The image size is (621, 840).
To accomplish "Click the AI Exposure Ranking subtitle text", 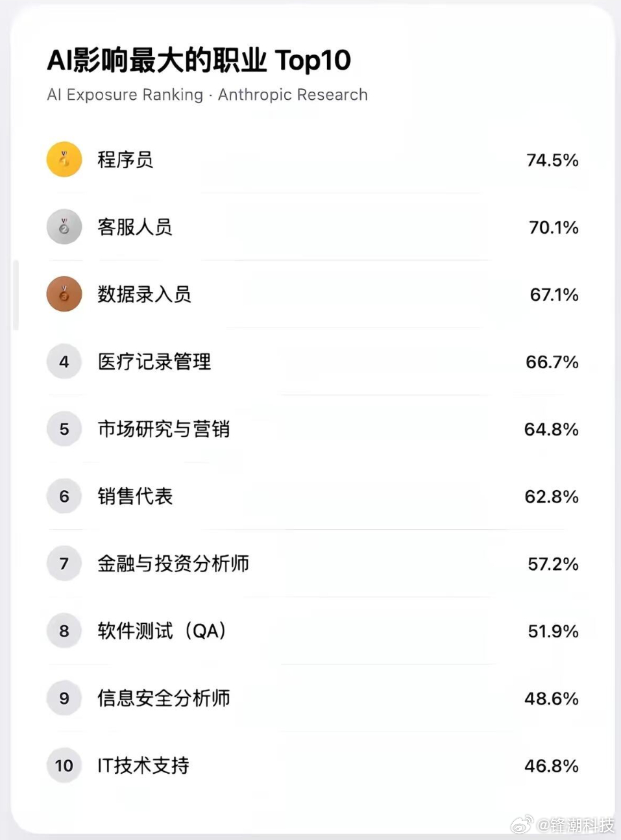I will (x=207, y=95).
